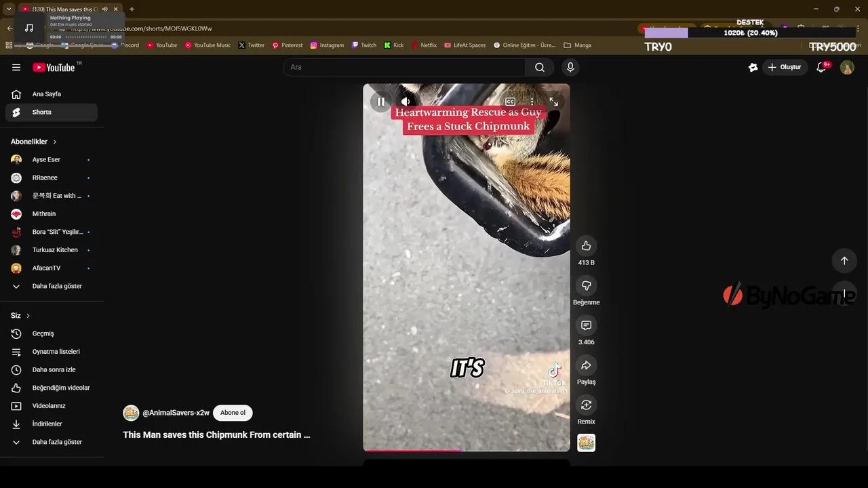This screenshot has height=488, width=868.
Task: Open RRaenee subscription
Action: (x=52, y=178)
